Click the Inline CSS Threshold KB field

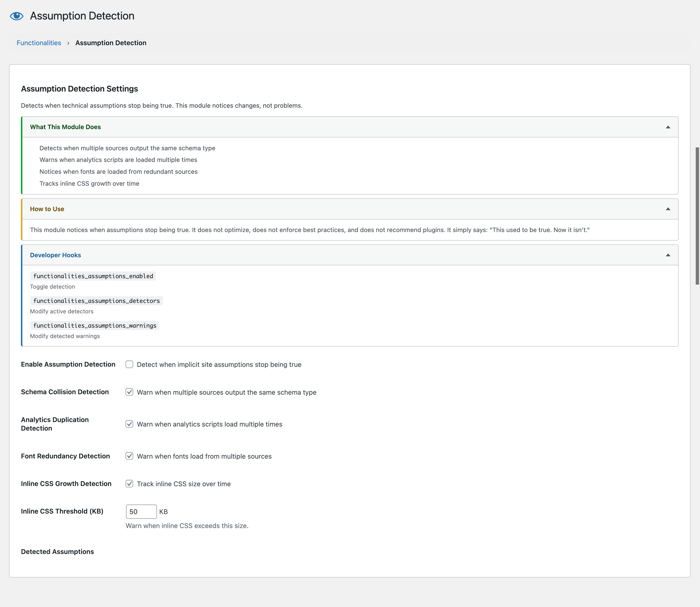[141, 511]
